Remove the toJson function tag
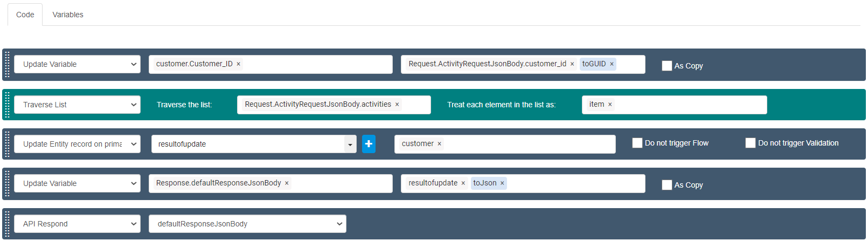868x241 pixels. pyautogui.click(x=502, y=183)
